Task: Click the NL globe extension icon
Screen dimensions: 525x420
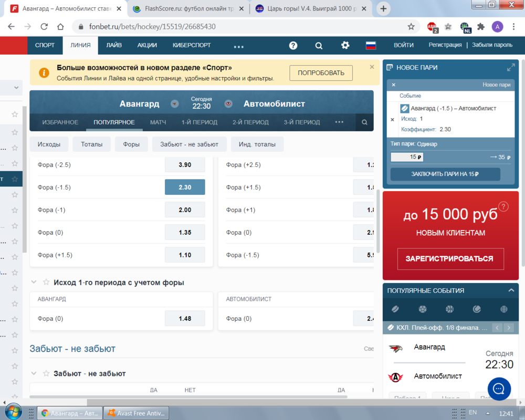Action: 465,27
